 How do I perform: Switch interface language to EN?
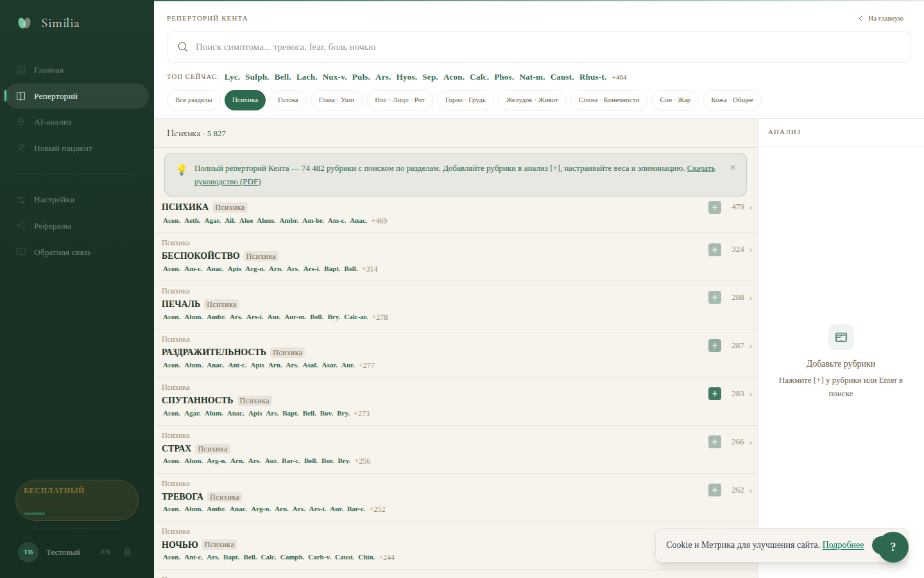coord(106,552)
